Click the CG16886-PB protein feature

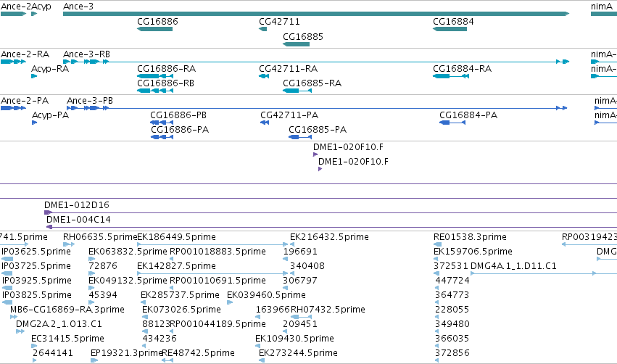[x=162, y=123]
